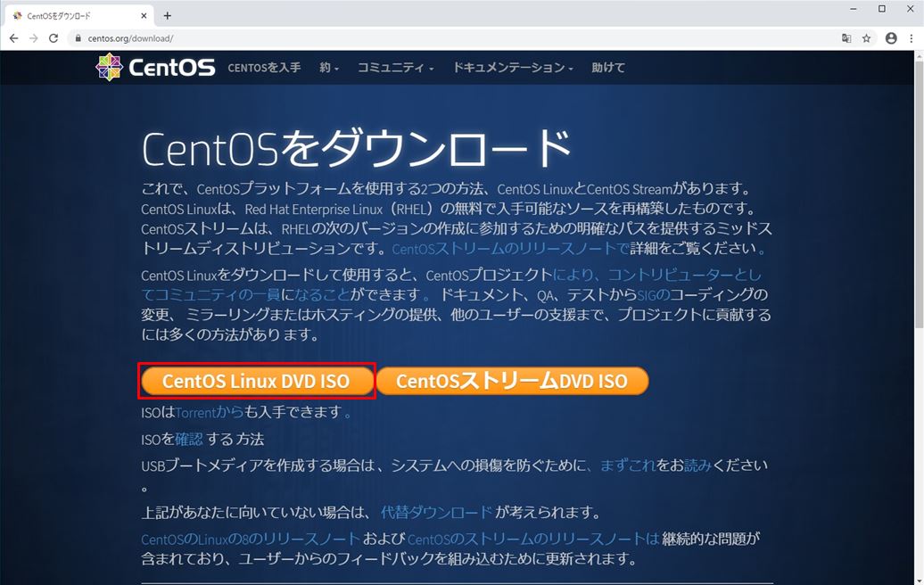Click the vertical page scrollbar thumb
The height and width of the screenshot is (585, 924).
coord(919,194)
